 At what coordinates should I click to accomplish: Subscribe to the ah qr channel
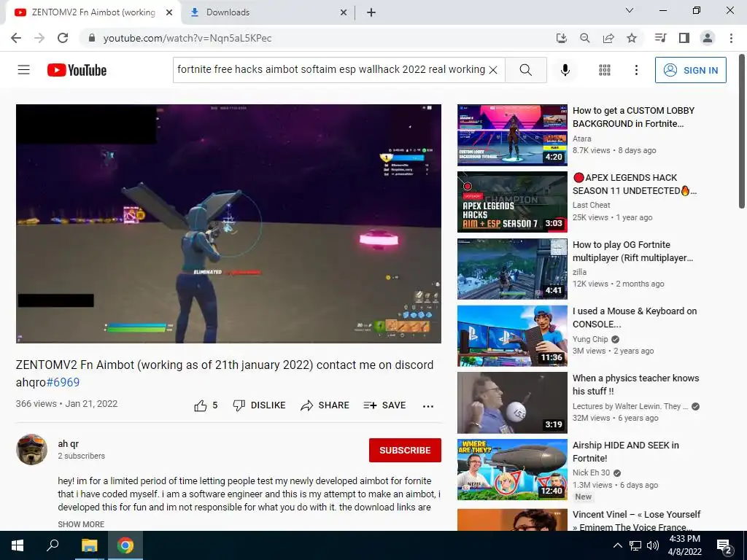tap(405, 450)
